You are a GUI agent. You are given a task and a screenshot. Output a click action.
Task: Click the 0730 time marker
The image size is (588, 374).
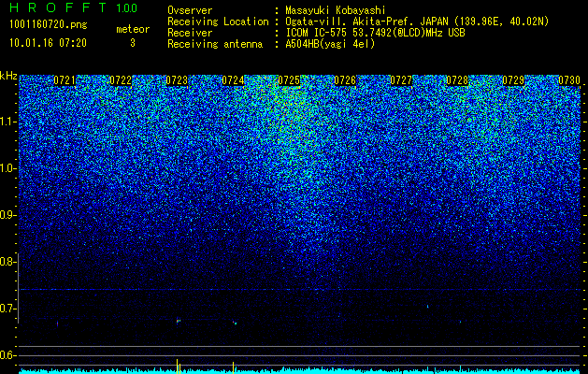[x=569, y=80]
